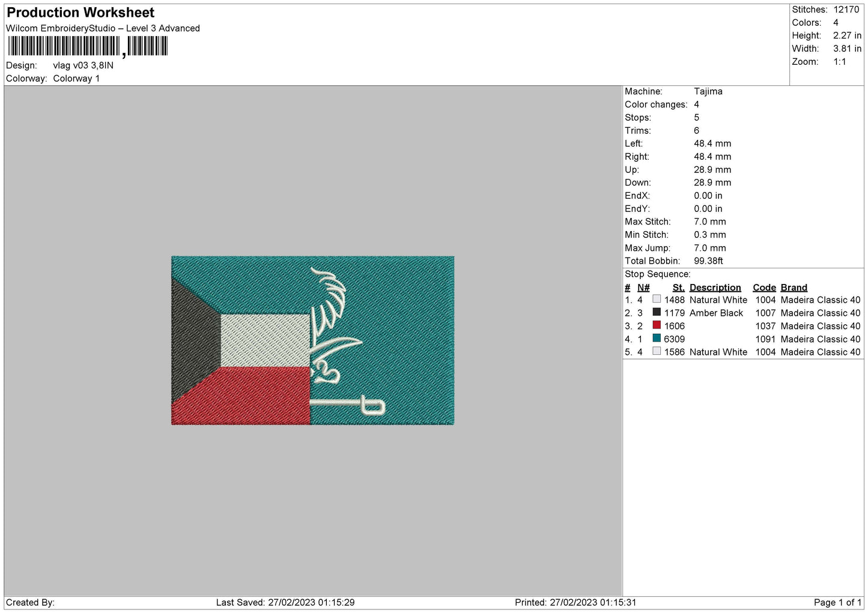Click the machine value 'Tajima'
Screen dimensions: 868x613
coord(708,91)
